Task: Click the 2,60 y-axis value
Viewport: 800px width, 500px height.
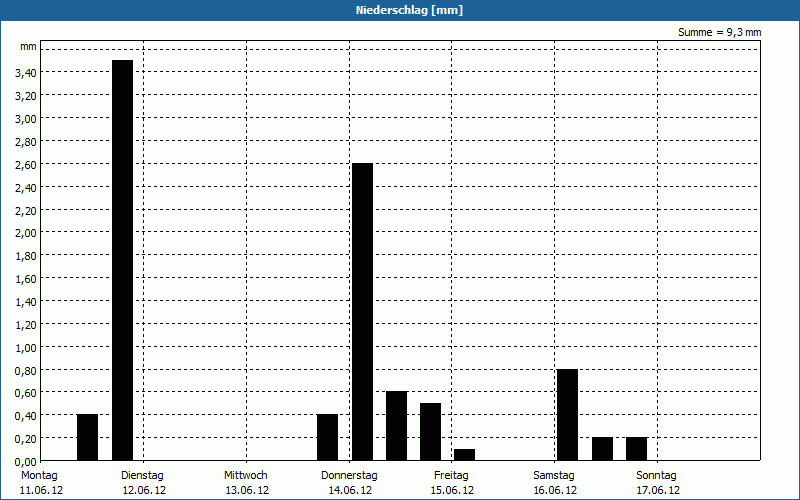Action: 26,165
